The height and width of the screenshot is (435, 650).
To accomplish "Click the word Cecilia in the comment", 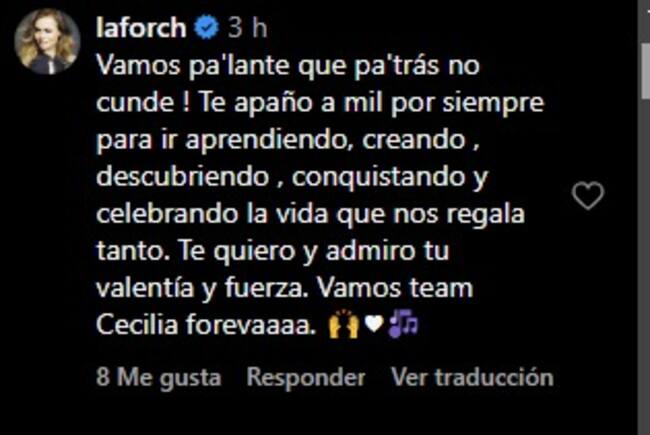I will [x=137, y=324].
